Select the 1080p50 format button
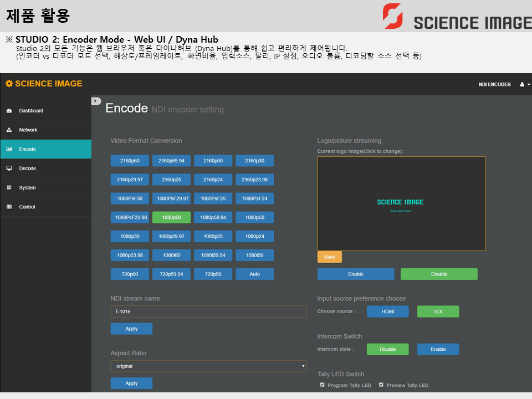Viewport: 532px width, 399px height. tap(254, 217)
